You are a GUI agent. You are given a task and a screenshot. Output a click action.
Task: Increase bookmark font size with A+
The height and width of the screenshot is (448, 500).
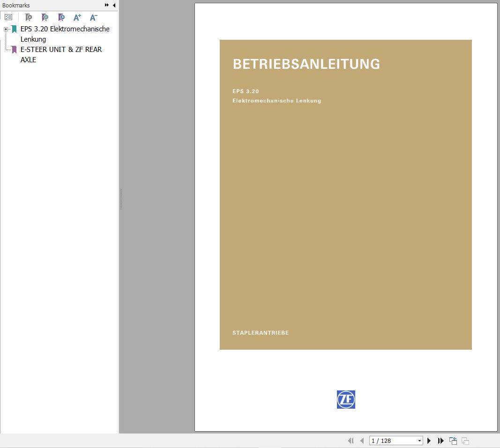(x=77, y=17)
